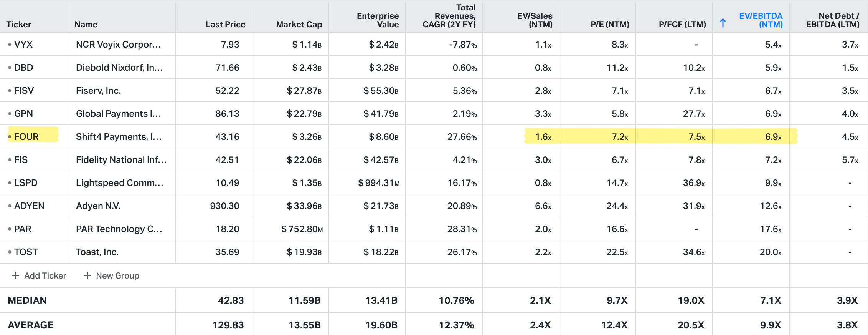Select the PAR ticker cell
868x335 pixels.
tap(23, 229)
